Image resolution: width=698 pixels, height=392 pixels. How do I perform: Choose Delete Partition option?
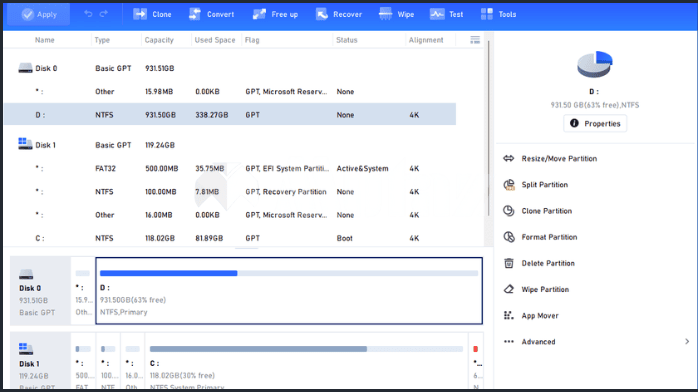[548, 263]
